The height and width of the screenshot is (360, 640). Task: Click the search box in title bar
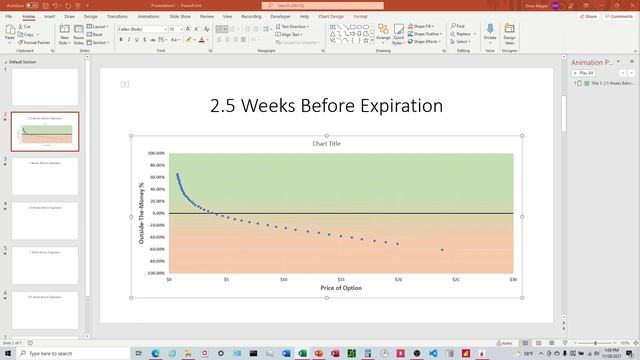tap(322, 6)
